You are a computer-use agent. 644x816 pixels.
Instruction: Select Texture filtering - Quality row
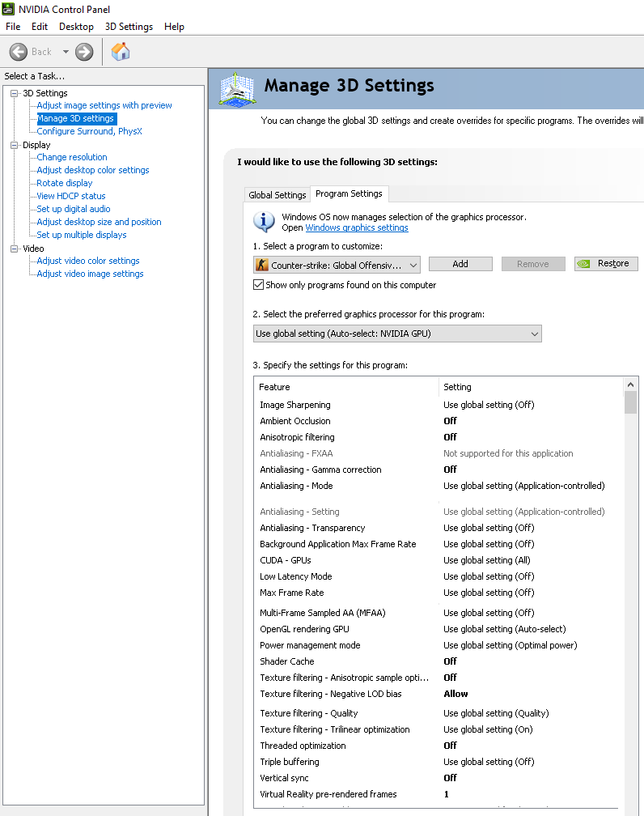(439, 713)
